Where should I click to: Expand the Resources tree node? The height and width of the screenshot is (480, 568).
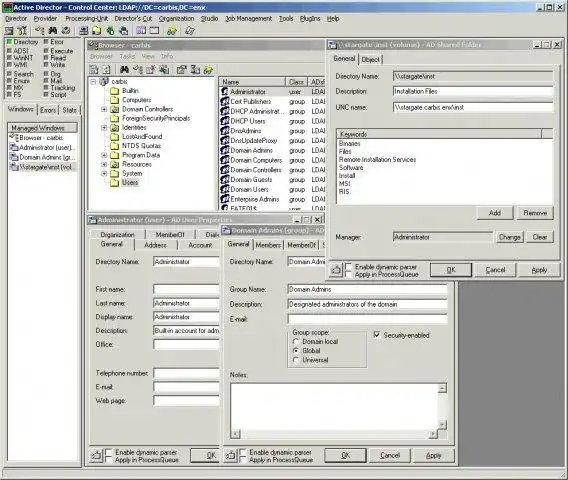104,164
